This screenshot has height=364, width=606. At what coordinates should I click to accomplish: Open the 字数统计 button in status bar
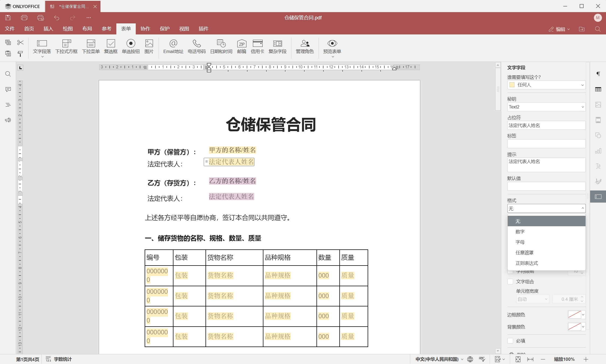coord(59,359)
